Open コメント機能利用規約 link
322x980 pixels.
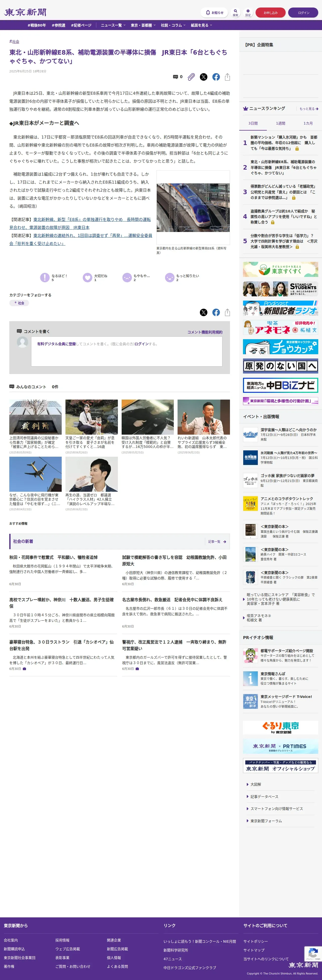coord(205,332)
